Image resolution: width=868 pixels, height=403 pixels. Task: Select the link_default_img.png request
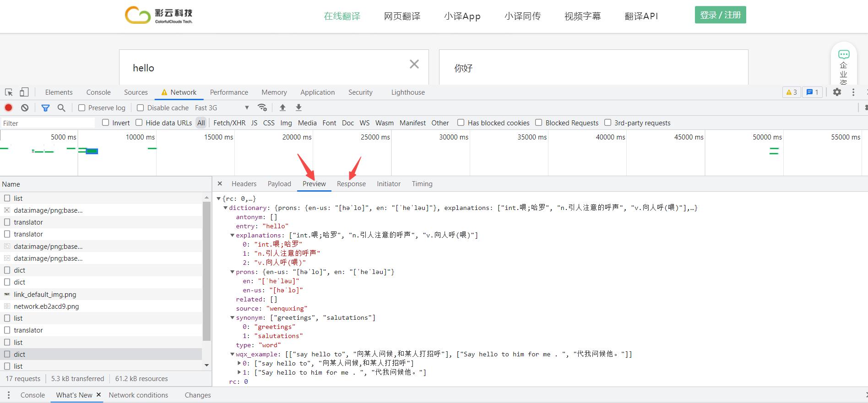pyautogui.click(x=101, y=295)
